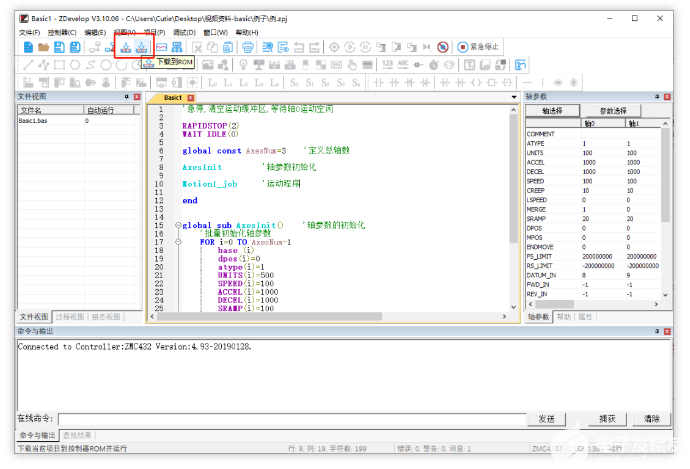
Task: Collapse the AxesInit sub code block
Action: click(x=177, y=225)
